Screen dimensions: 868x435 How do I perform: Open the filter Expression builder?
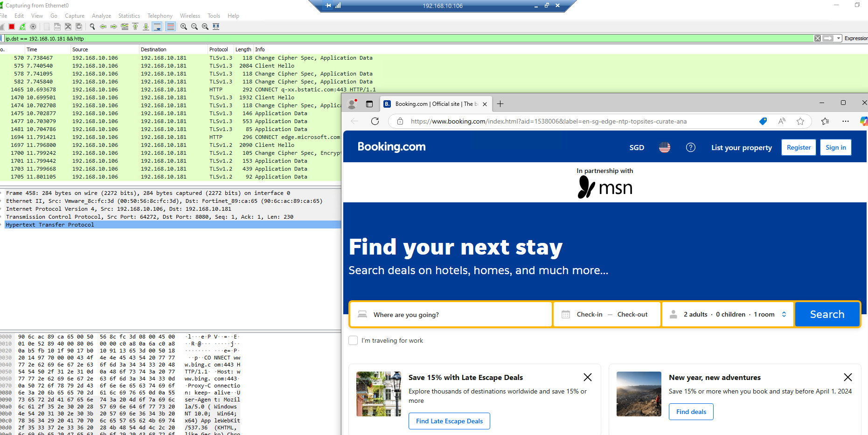(856, 38)
